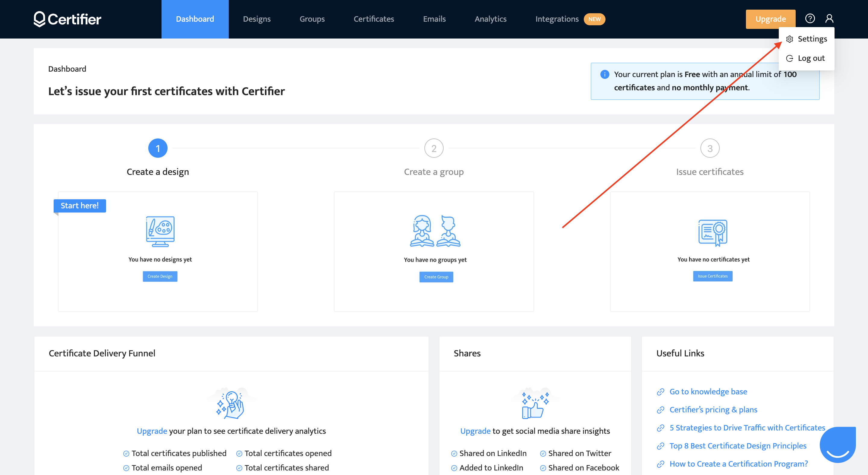Click the blue info icon in plan notice

(x=605, y=74)
